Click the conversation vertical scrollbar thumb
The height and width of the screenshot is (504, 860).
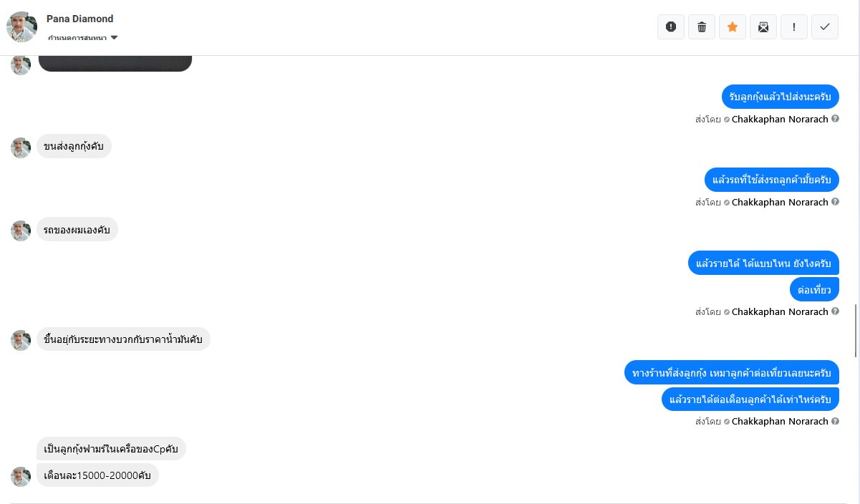tap(856, 330)
